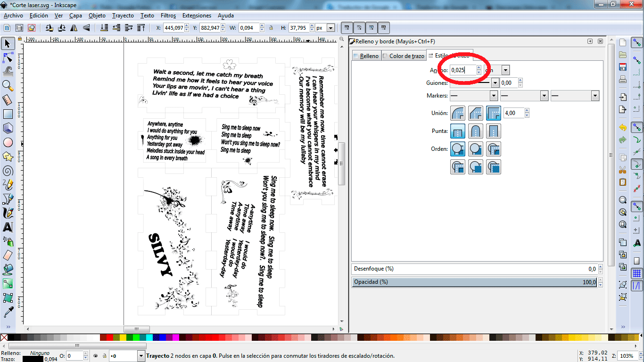644x362 pixels.
Task: Open the Guiones dash pattern dropdown
Action: [495, 82]
